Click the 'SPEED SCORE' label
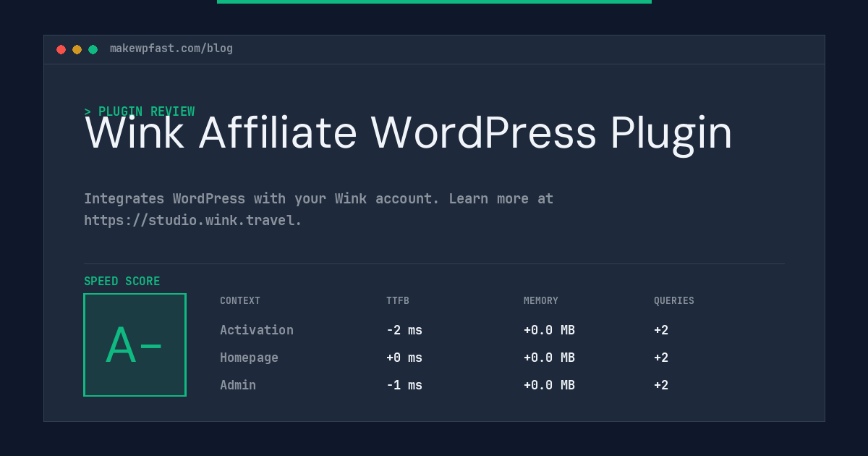The height and width of the screenshot is (456, 868). pos(122,282)
